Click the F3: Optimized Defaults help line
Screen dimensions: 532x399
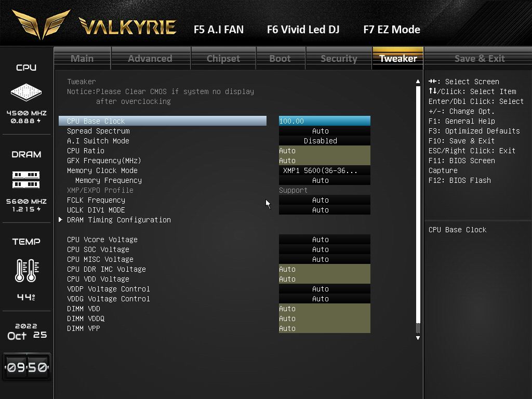(474, 131)
